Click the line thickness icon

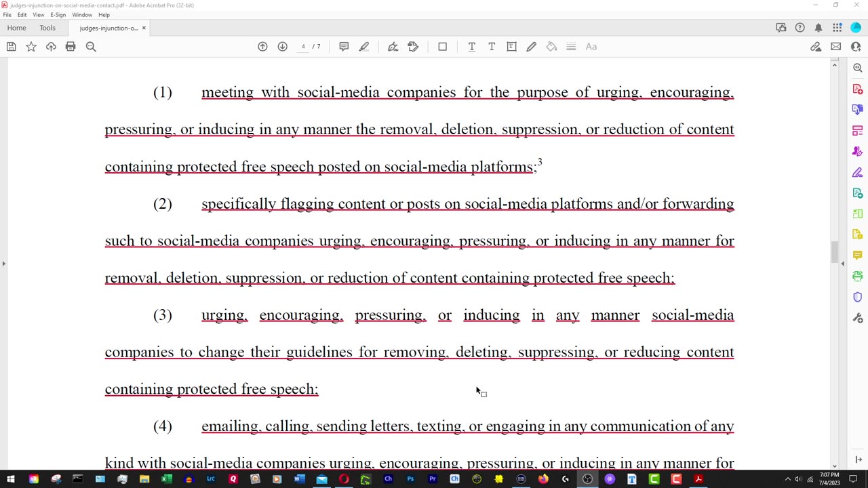(x=571, y=47)
